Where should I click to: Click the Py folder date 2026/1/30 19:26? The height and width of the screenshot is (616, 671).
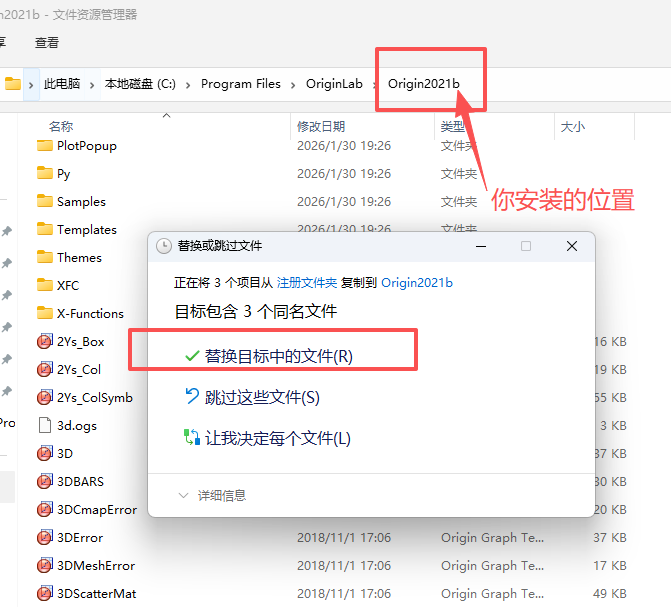[x=344, y=173]
